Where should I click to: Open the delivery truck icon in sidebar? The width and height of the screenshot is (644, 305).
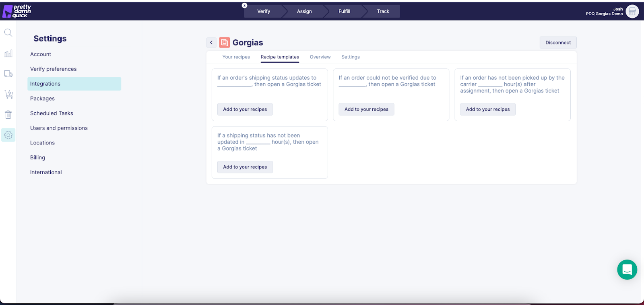tap(8, 74)
